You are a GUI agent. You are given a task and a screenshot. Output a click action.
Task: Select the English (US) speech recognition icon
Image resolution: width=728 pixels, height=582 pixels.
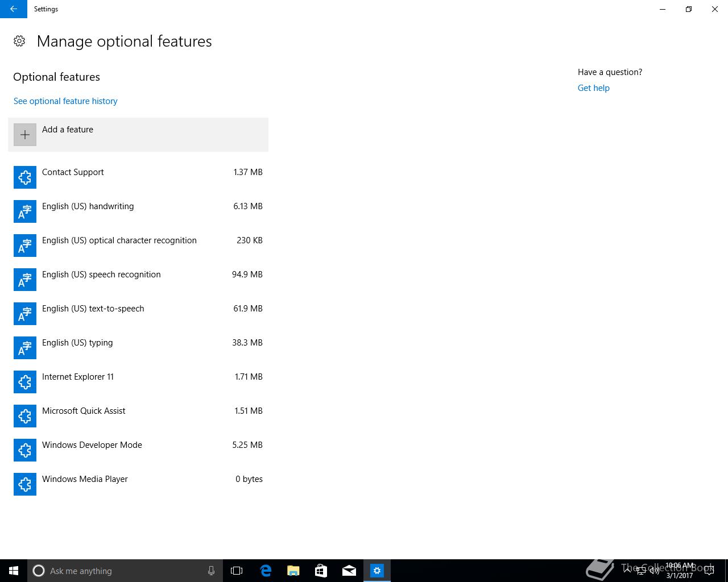[25, 280]
